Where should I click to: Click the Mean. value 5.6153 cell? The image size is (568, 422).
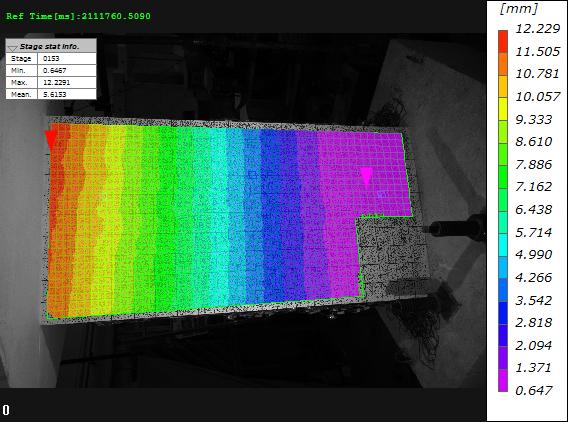67,94
